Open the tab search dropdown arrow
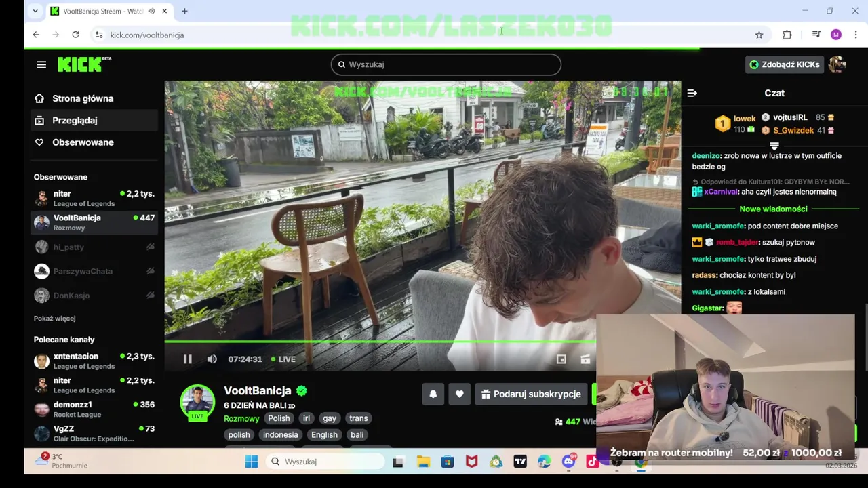This screenshot has width=868, height=488. click(x=35, y=11)
